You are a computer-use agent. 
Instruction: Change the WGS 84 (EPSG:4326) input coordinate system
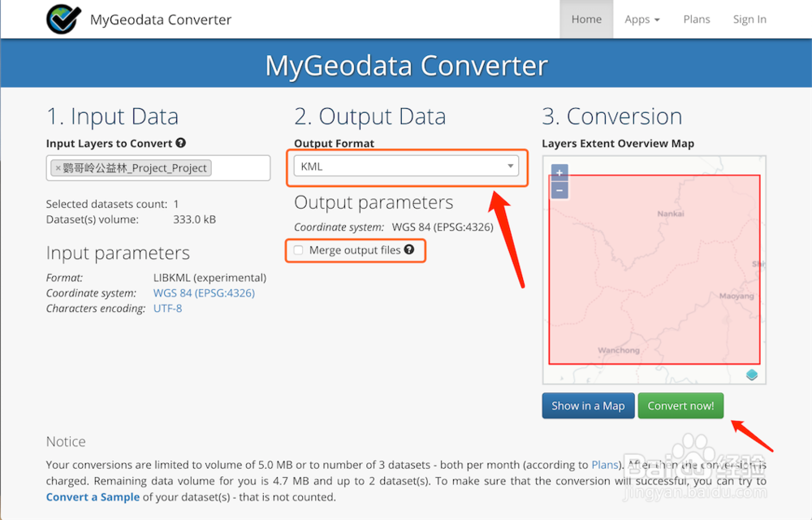pos(204,292)
